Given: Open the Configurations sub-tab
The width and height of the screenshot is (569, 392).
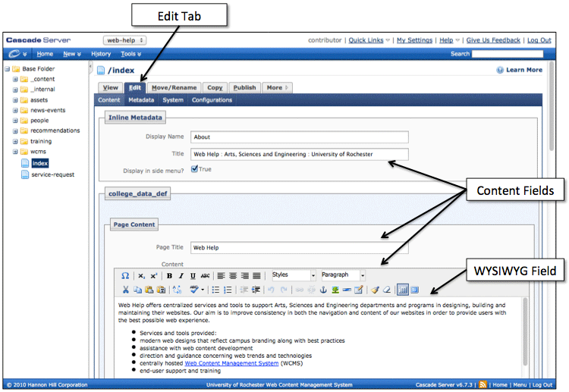Looking at the screenshot, I should coord(212,100).
